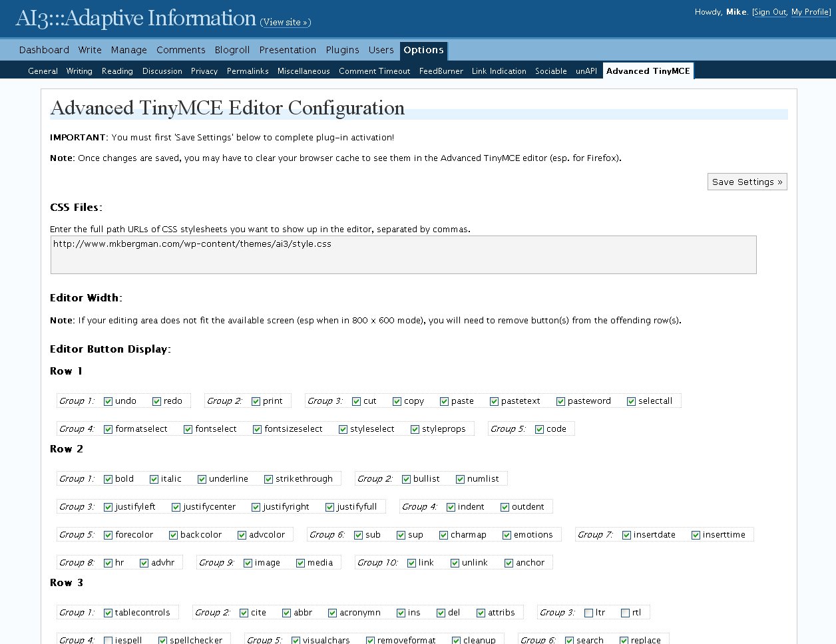The image size is (836, 644).
Task: Click the Sign Out link
Action: [x=770, y=12]
